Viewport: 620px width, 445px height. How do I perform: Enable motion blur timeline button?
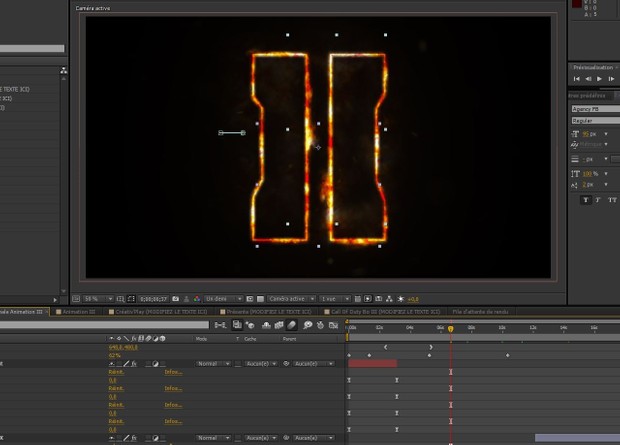click(291, 325)
